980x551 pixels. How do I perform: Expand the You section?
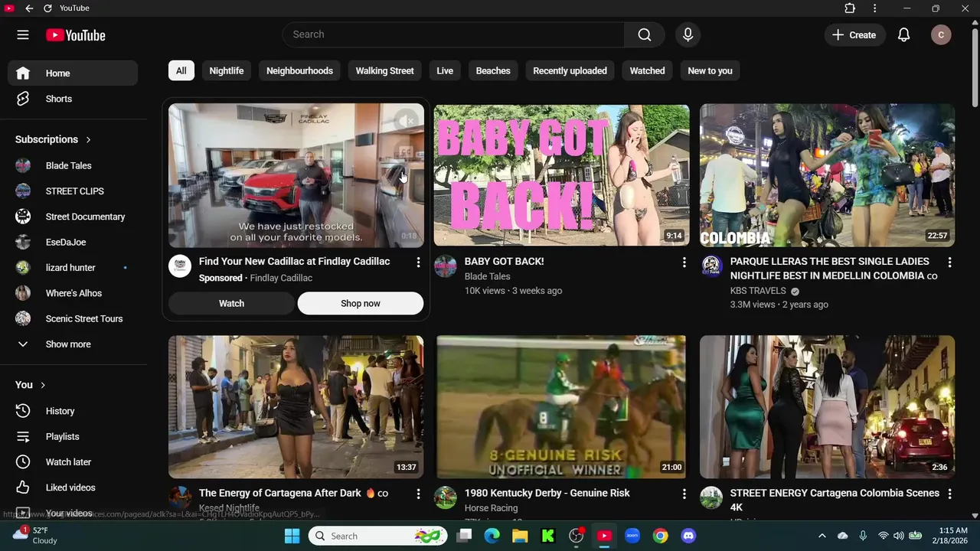pyautogui.click(x=31, y=385)
